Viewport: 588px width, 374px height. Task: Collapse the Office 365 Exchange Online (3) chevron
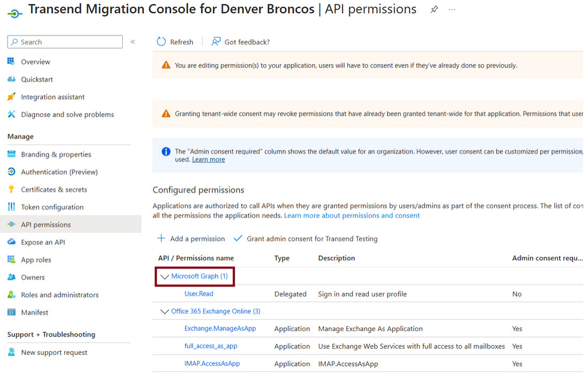tap(164, 311)
